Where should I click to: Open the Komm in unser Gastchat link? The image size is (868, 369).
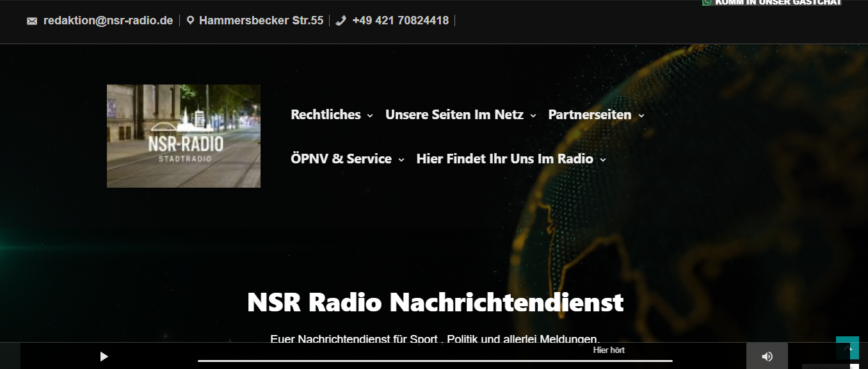pyautogui.click(x=778, y=3)
